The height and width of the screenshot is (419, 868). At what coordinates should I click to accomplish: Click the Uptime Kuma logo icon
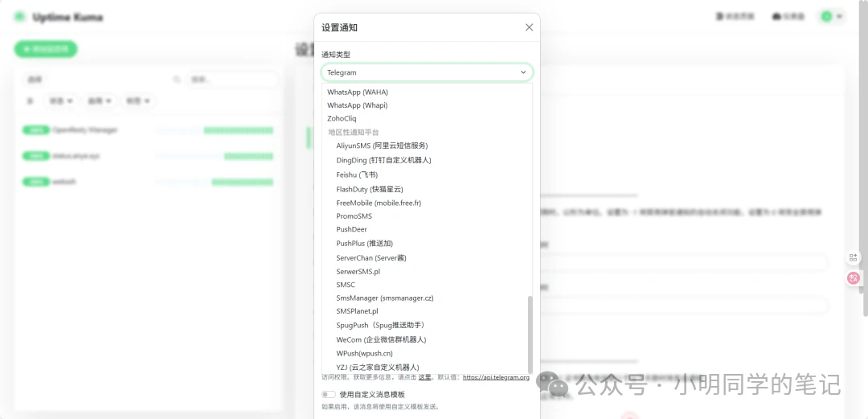(x=20, y=17)
